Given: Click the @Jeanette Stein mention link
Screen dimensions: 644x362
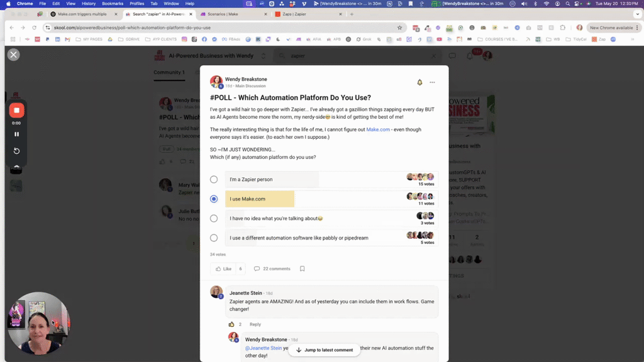Looking at the screenshot, I should point(264,348).
